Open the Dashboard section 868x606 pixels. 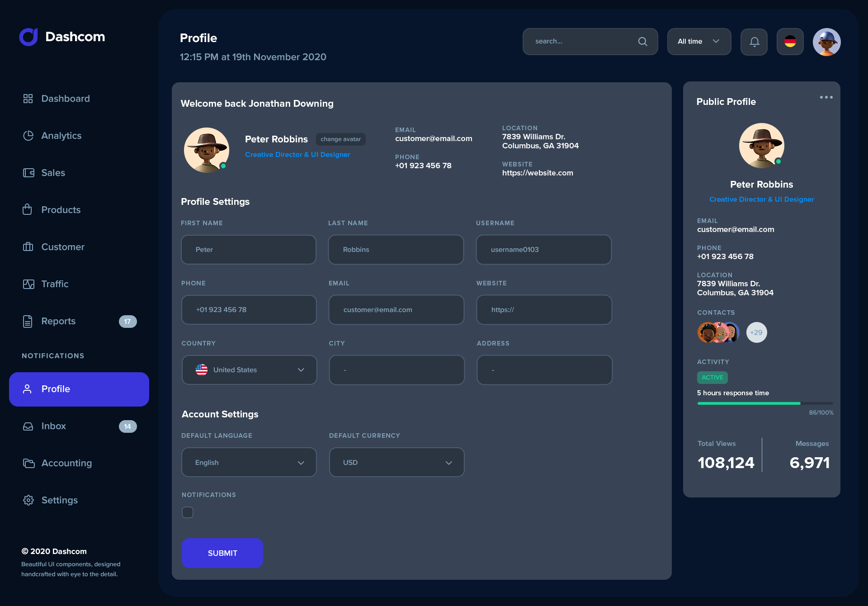(65, 98)
